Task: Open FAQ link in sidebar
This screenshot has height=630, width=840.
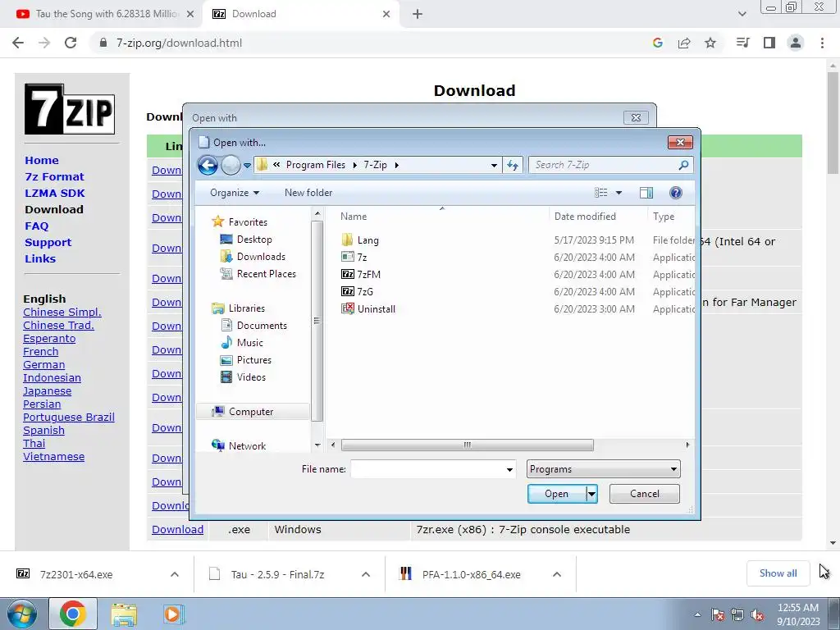Action: click(x=36, y=226)
